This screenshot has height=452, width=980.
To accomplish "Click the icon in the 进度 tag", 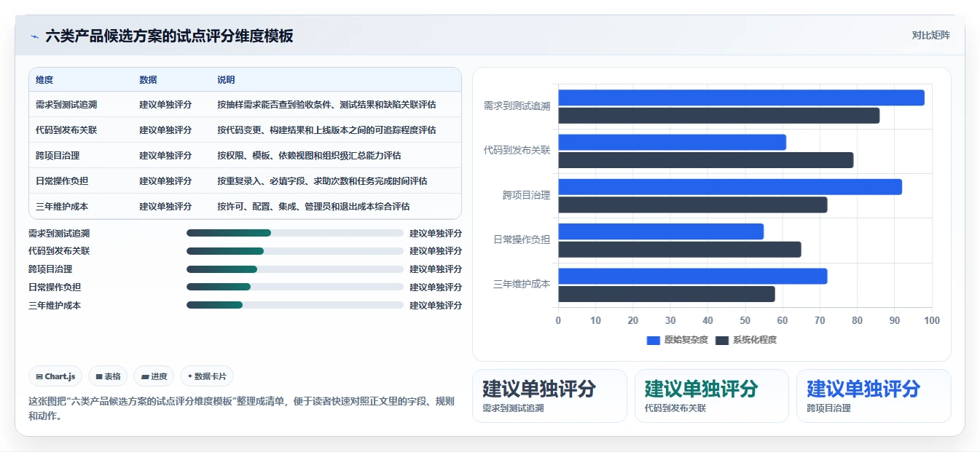I will [x=145, y=376].
